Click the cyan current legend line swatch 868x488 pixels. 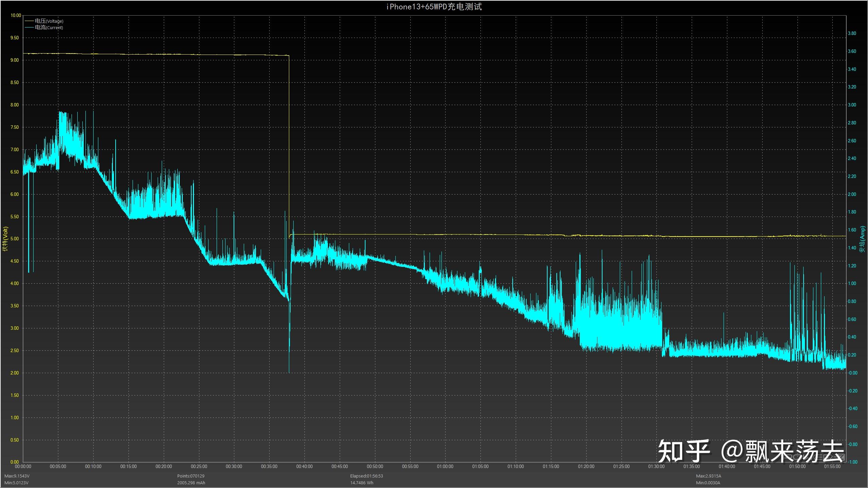[29, 27]
